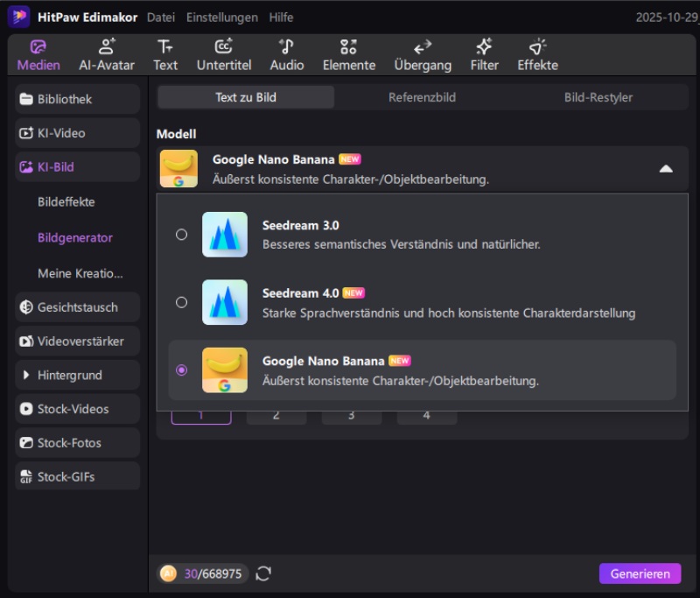Select the Untertitel toolbar icon
The width and height of the screenshot is (700, 598).
coord(222,47)
